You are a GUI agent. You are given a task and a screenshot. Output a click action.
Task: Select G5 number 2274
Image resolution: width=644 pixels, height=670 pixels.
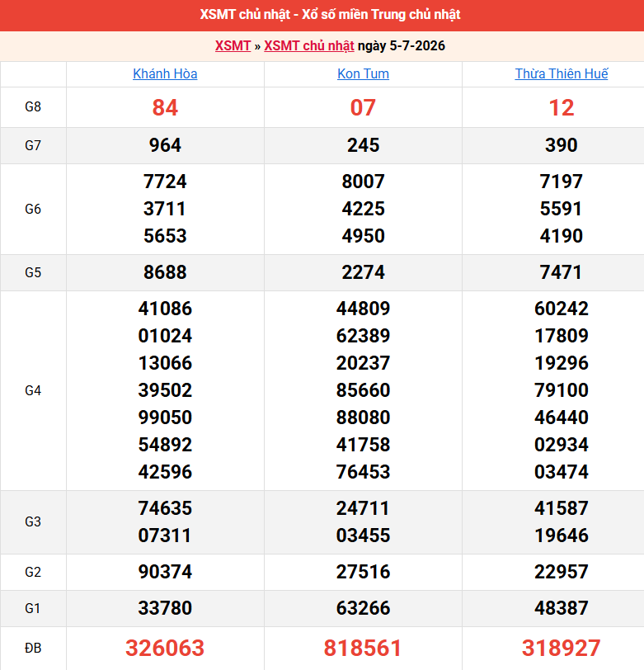(x=363, y=272)
